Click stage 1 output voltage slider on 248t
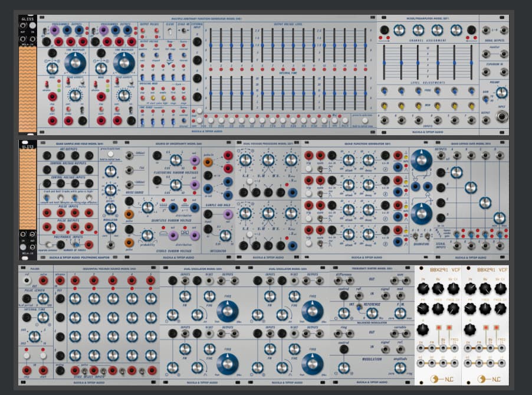Image resolution: width=532 pixels, height=395 pixels. (x=211, y=45)
